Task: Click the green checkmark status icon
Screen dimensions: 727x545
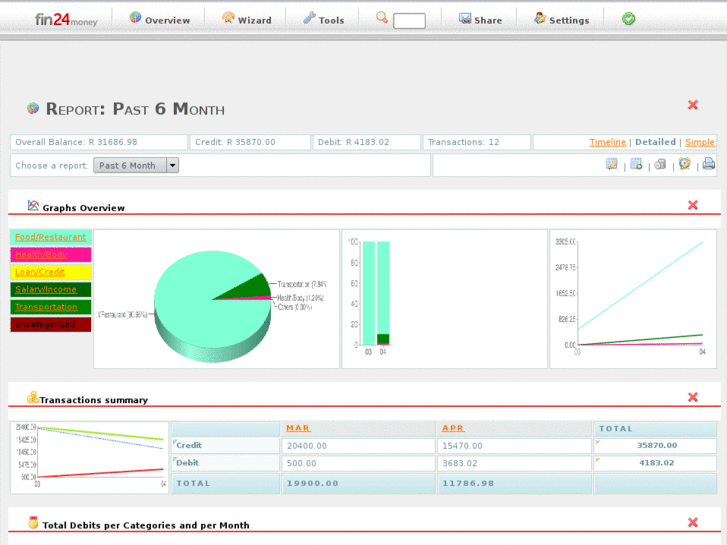Action: tap(628, 19)
